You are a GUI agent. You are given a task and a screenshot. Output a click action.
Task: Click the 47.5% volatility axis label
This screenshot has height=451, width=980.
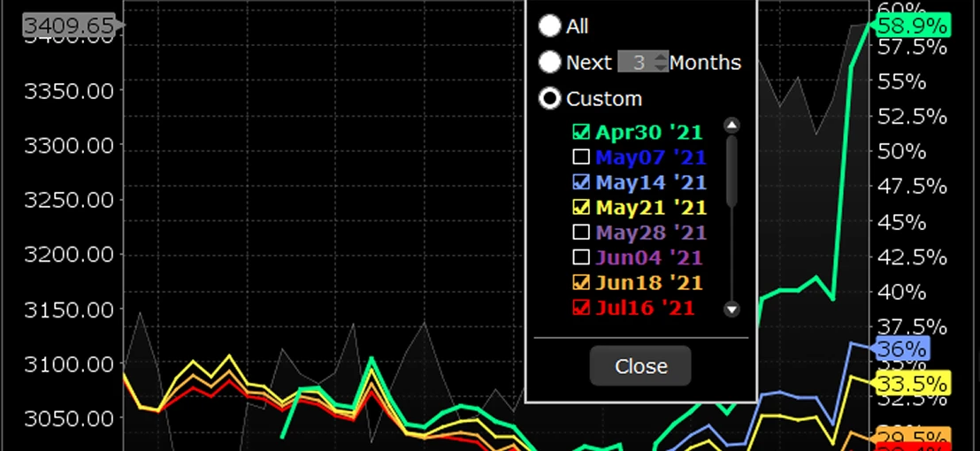(913, 186)
